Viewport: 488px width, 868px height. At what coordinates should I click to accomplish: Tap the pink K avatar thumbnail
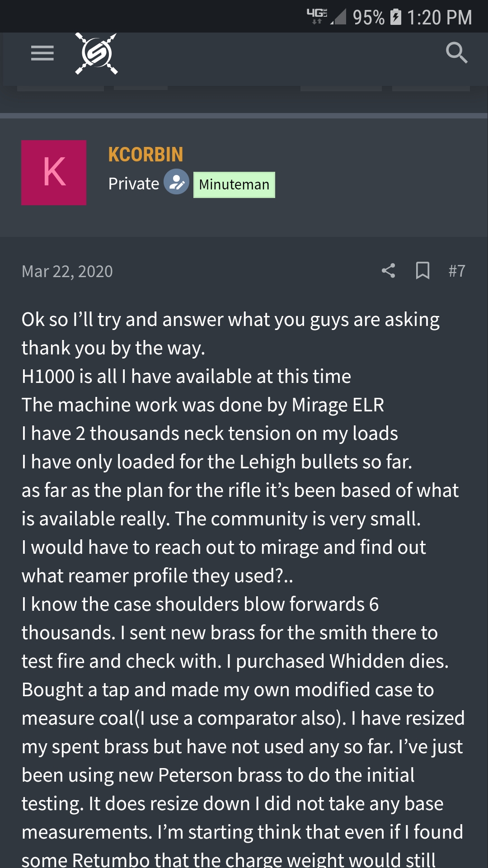[x=54, y=173]
